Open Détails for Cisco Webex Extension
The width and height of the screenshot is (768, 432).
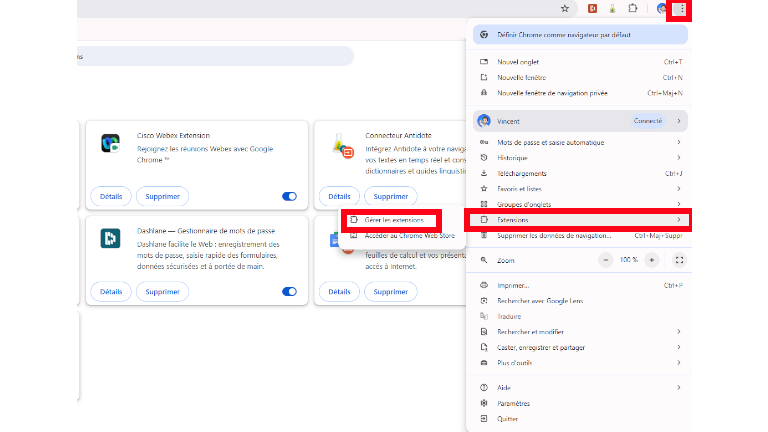111,196
